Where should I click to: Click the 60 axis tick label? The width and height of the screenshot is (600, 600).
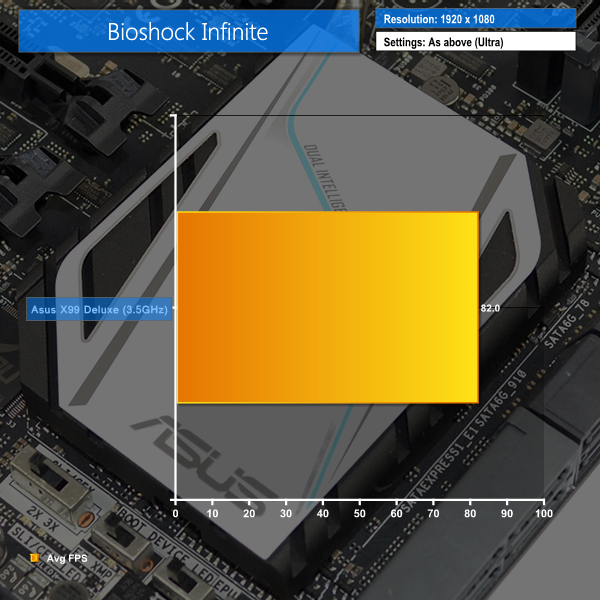[396, 514]
